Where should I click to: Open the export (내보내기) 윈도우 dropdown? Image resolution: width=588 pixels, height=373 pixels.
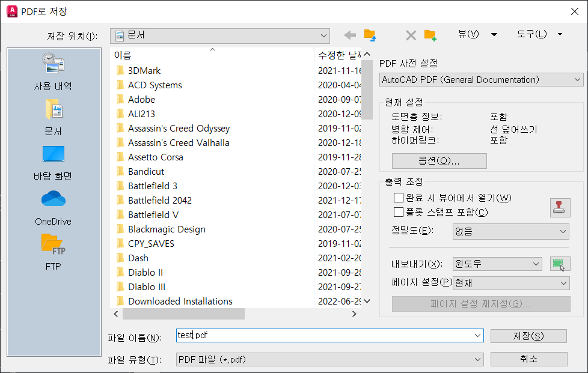click(497, 264)
